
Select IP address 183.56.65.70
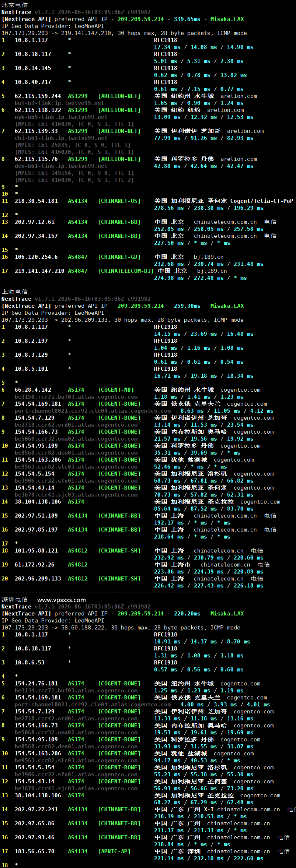[35, 851]
